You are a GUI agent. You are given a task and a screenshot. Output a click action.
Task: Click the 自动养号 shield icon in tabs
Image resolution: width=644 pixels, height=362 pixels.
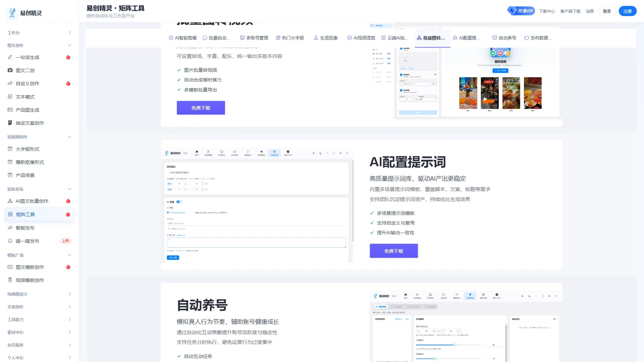tap(494, 38)
